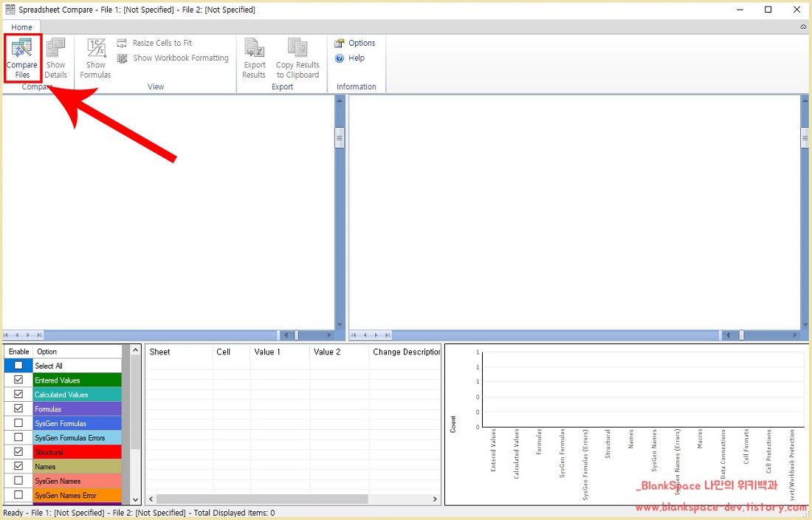Image resolution: width=812 pixels, height=520 pixels.
Task: Click the Cell column header
Action: click(232, 352)
